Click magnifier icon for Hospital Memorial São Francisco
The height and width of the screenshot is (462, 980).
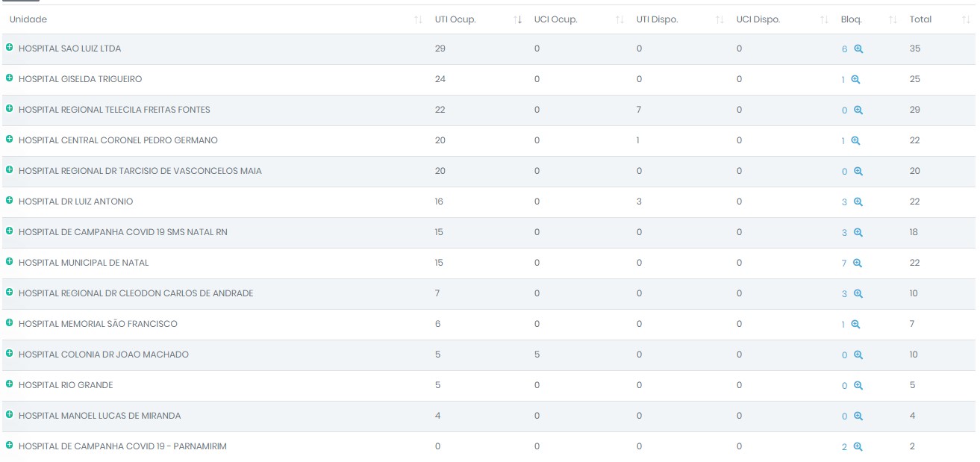click(855, 324)
